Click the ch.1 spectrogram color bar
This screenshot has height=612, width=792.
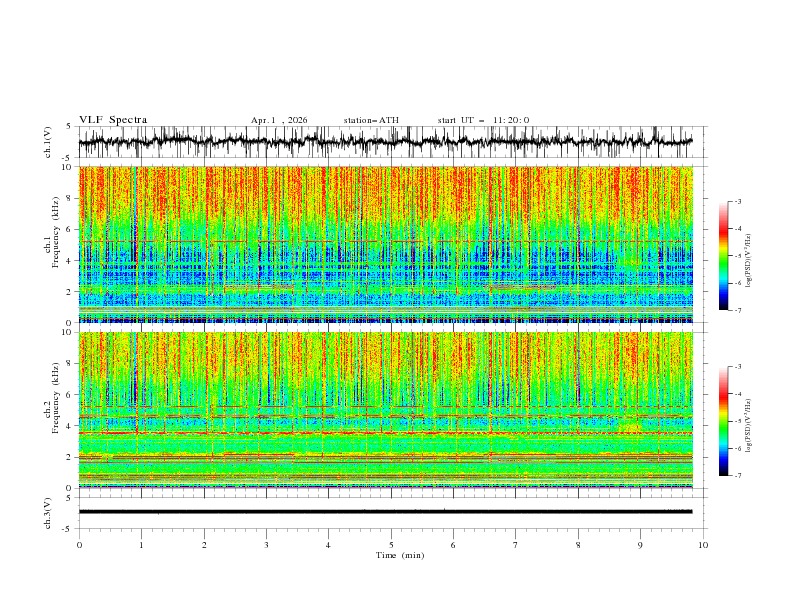coord(723,256)
